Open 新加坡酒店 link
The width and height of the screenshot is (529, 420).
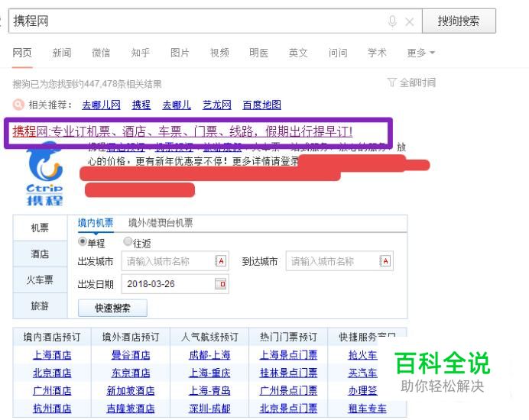click(x=131, y=391)
